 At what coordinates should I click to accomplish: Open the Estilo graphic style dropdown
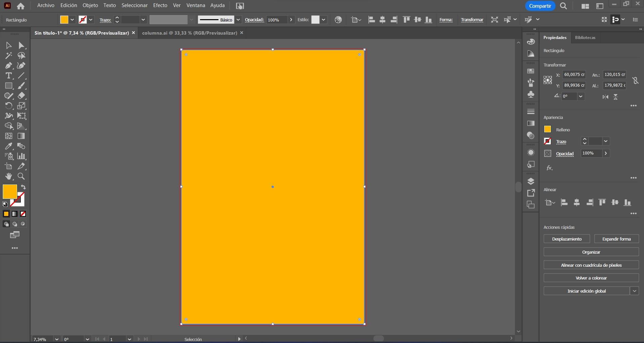pyautogui.click(x=323, y=20)
